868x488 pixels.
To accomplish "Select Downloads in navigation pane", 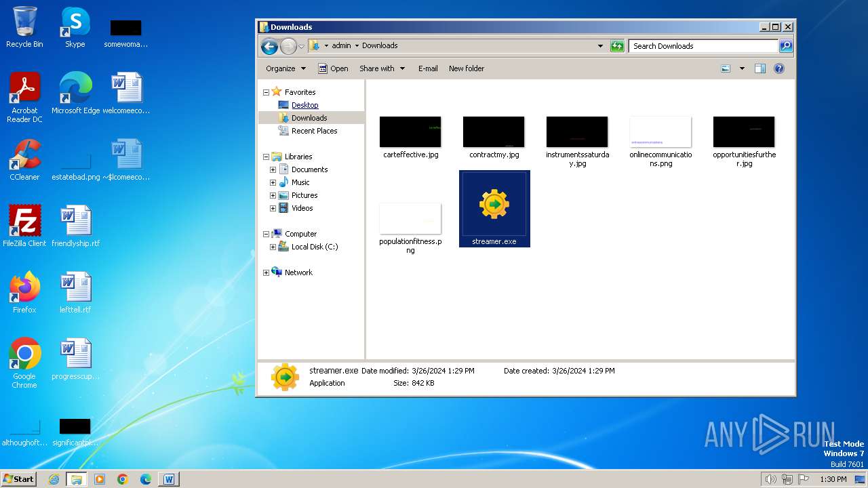I will (x=309, y=118).
